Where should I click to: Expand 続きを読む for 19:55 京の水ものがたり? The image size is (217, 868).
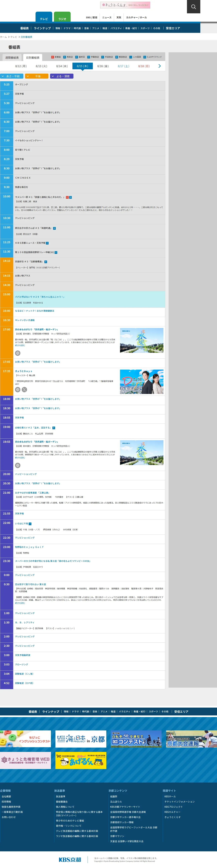tap(20, 458)
